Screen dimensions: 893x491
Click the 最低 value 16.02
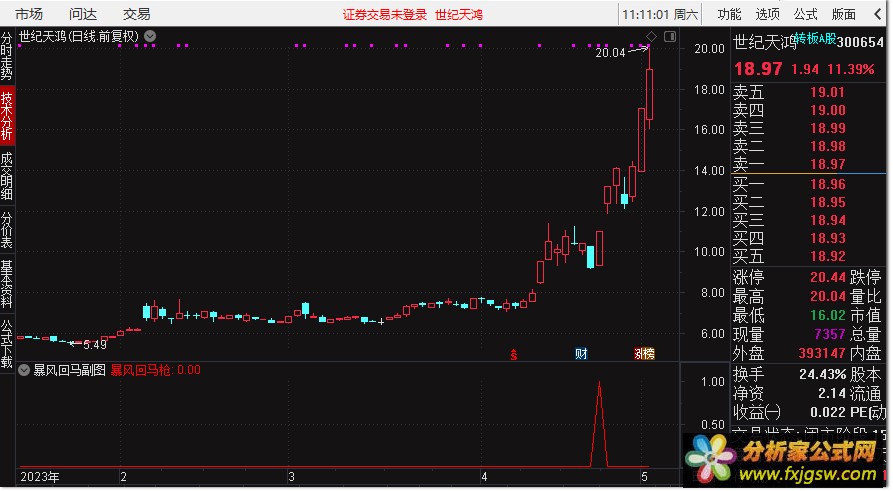click(x=828, y=315)
